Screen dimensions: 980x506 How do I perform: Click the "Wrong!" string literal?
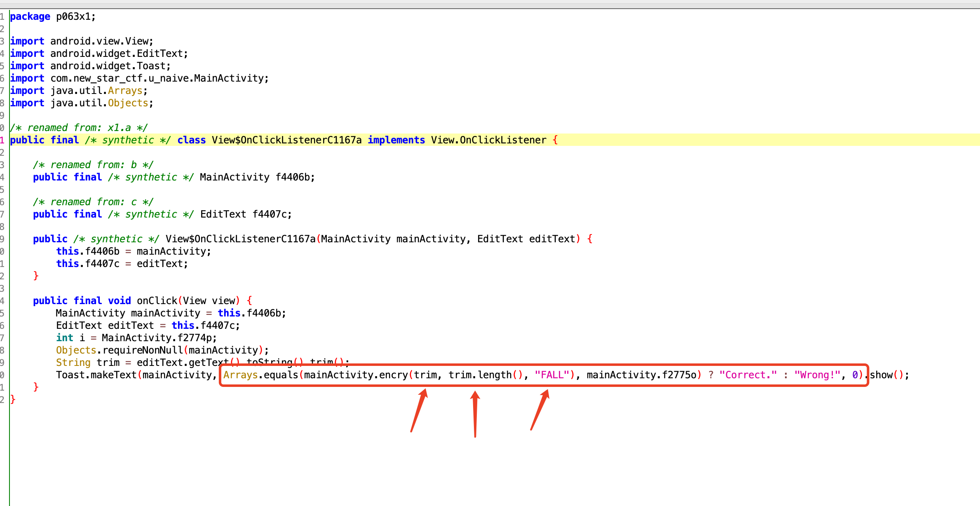click(817, 375)
